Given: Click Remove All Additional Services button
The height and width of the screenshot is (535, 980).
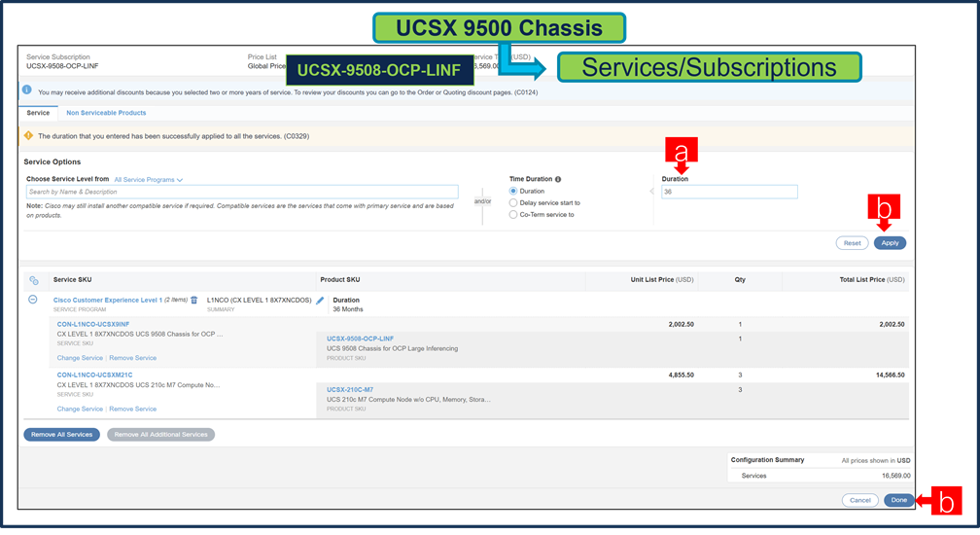Looking at the screenshot, I should coord(160,435).
